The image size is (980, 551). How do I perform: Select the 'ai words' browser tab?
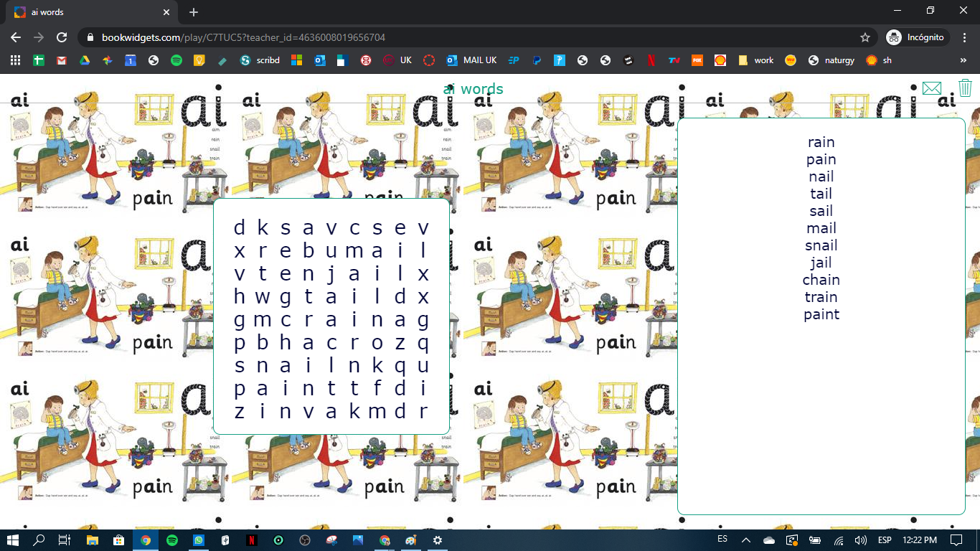[93, 12]
